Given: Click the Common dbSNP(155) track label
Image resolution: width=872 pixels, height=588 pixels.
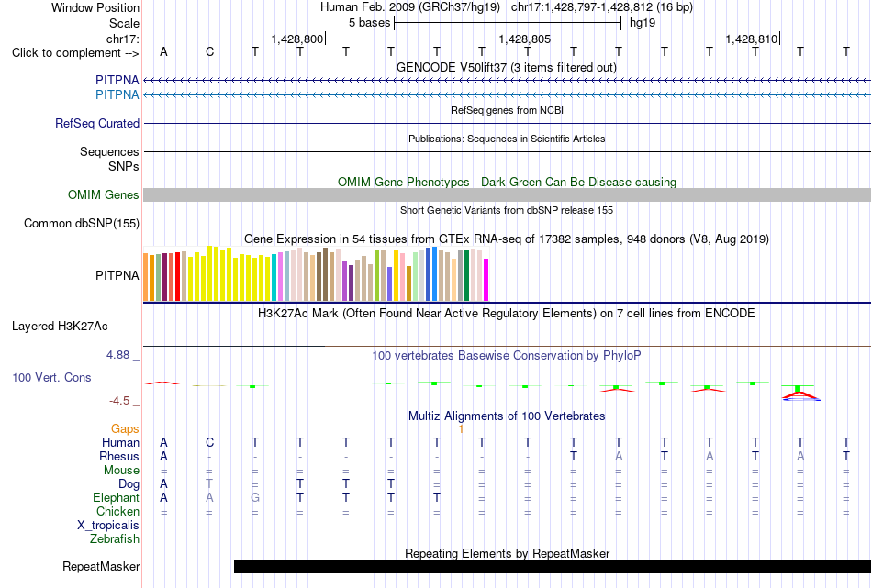Looking at the screenshot, I should tap(81, 224).
